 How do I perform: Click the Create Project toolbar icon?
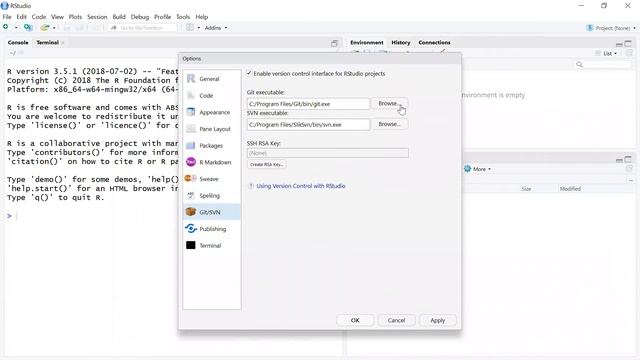coord(28,27)
